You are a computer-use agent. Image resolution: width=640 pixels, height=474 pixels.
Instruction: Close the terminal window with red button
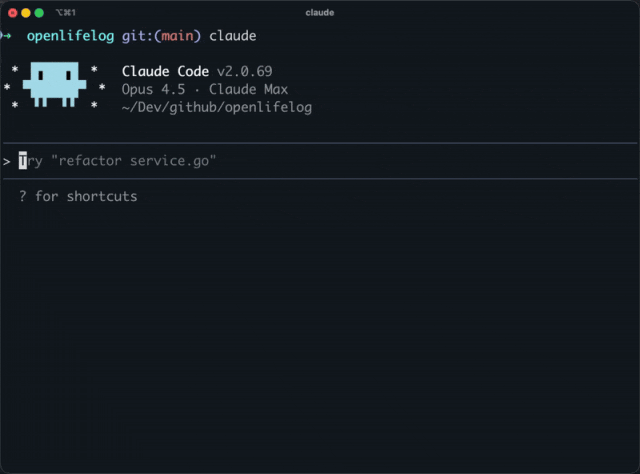tap(13, 13)
